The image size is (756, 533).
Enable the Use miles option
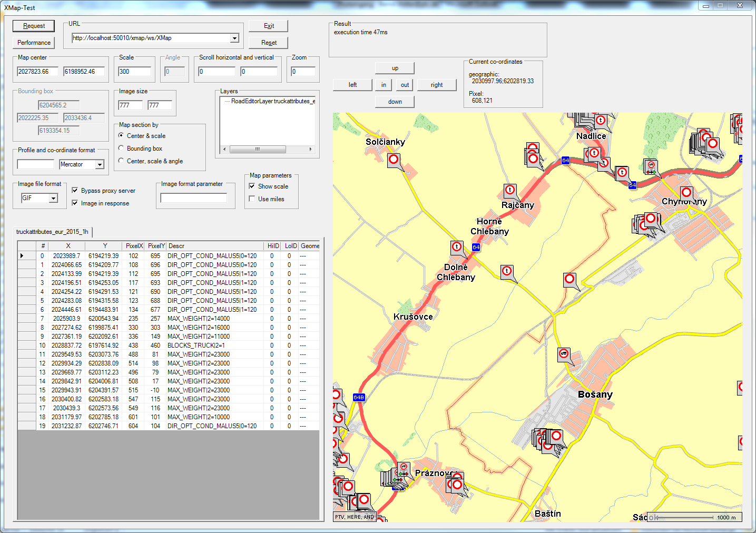252,199
